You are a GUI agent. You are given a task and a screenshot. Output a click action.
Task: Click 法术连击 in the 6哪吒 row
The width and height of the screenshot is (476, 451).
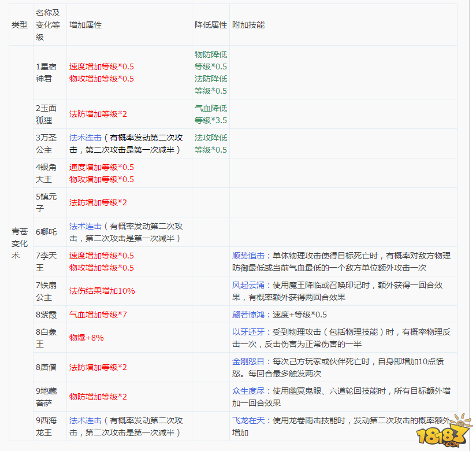(x=85, y=226)
